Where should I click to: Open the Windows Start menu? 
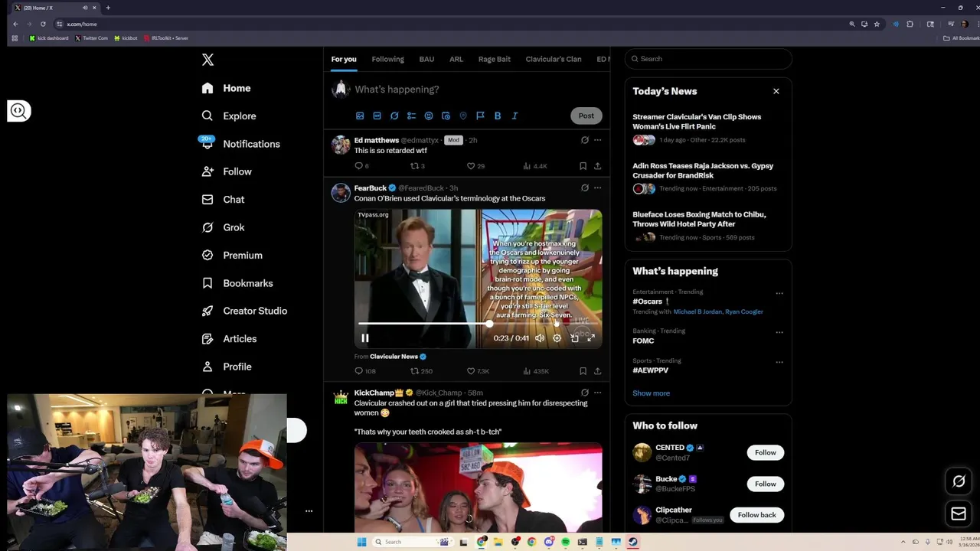point(361,542)
